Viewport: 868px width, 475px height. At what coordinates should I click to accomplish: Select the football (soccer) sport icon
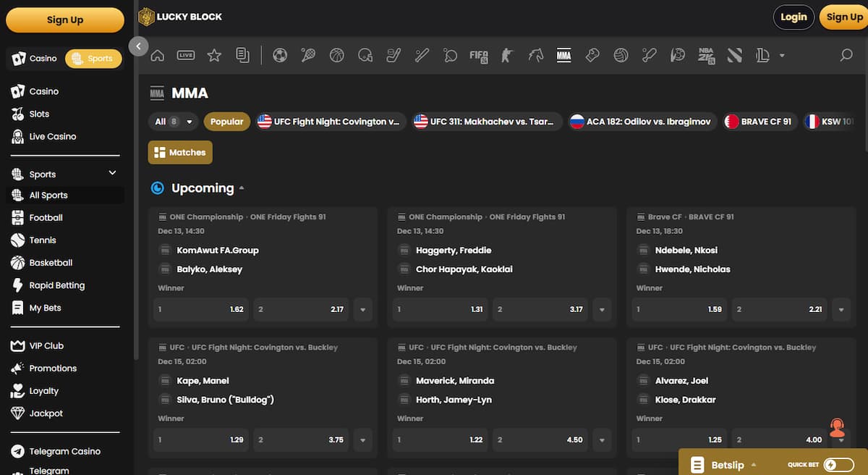280,55
